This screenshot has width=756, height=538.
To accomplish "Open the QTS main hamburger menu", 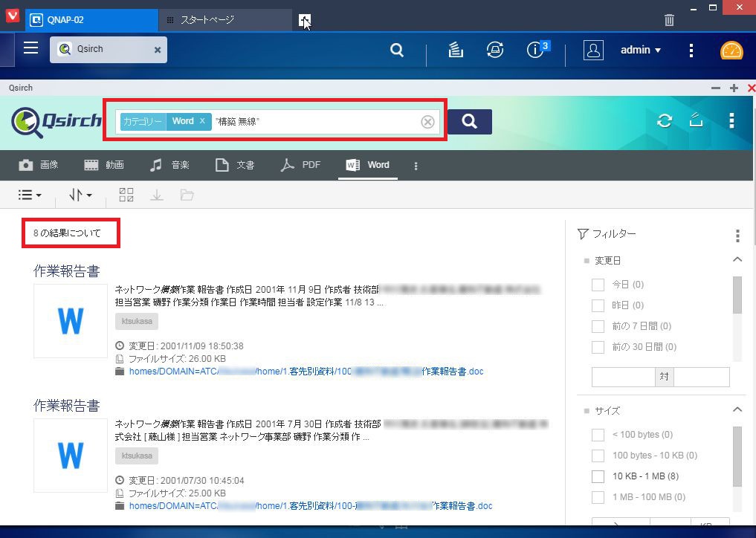I will (x=31, y=48).
